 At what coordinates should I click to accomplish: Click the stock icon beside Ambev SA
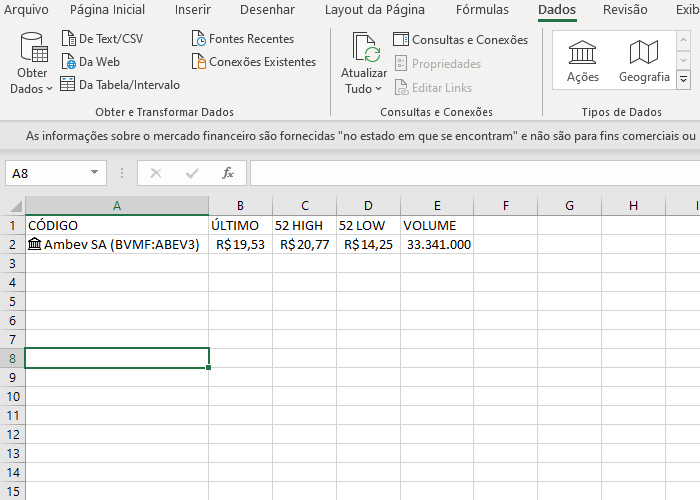point(34,244)
